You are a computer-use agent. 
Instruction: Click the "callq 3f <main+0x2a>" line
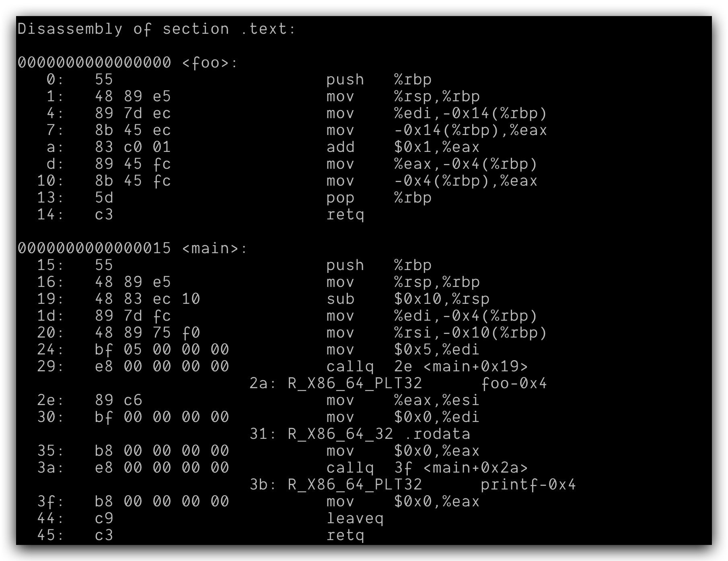tap(427, 468)
